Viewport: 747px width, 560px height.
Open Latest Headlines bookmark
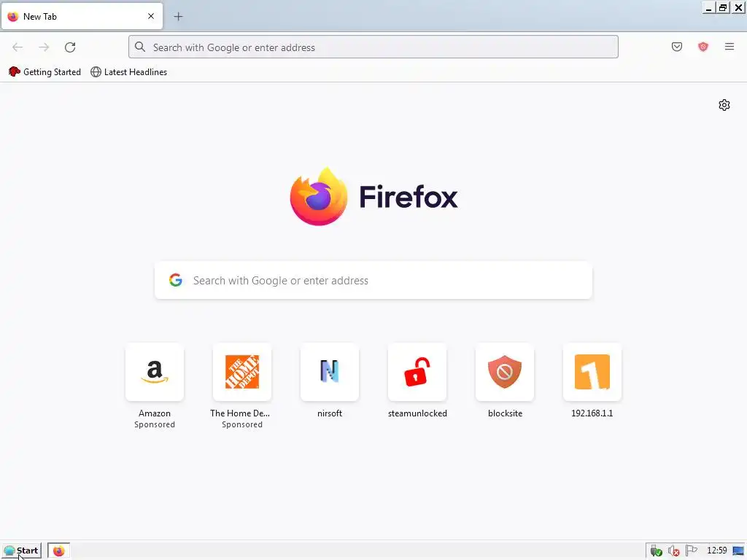128,72
